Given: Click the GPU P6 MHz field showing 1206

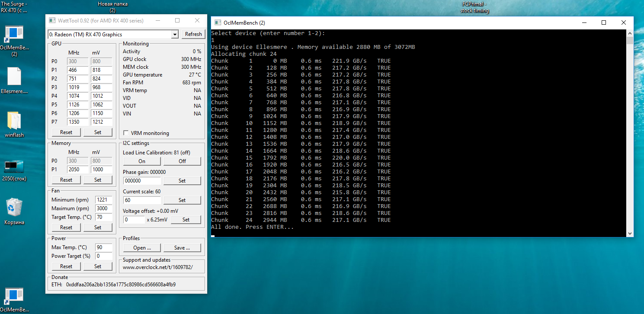Looking at the screenshot, I should (77, 113).
